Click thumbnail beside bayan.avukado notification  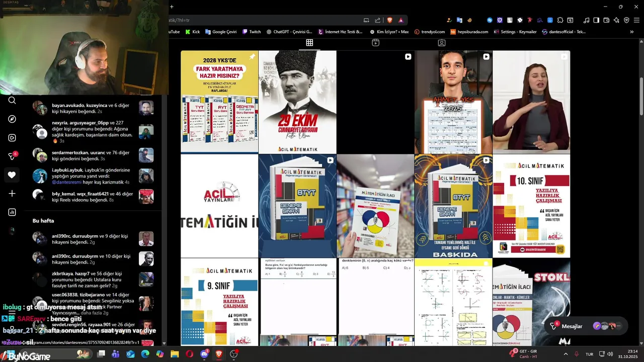146,108
